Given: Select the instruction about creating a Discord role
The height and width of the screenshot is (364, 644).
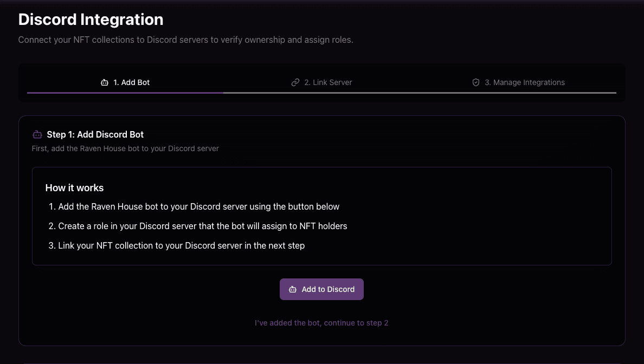Looking at the screenshot, I should 202,226.
